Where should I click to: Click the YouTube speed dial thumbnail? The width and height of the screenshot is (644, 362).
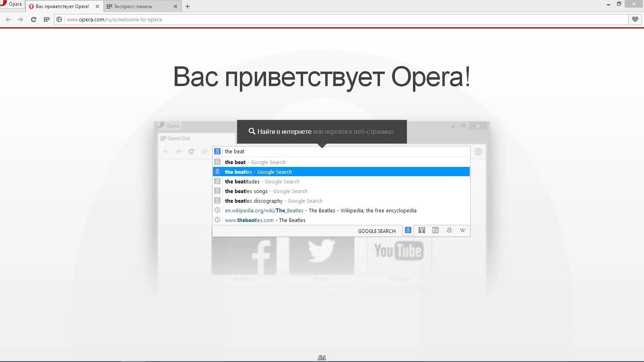399,256
